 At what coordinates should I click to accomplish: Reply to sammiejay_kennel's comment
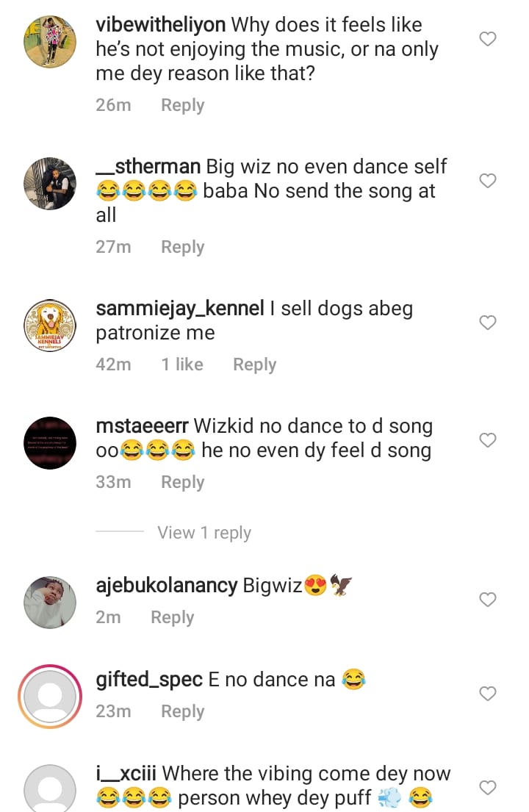click(x=254, y=364)
